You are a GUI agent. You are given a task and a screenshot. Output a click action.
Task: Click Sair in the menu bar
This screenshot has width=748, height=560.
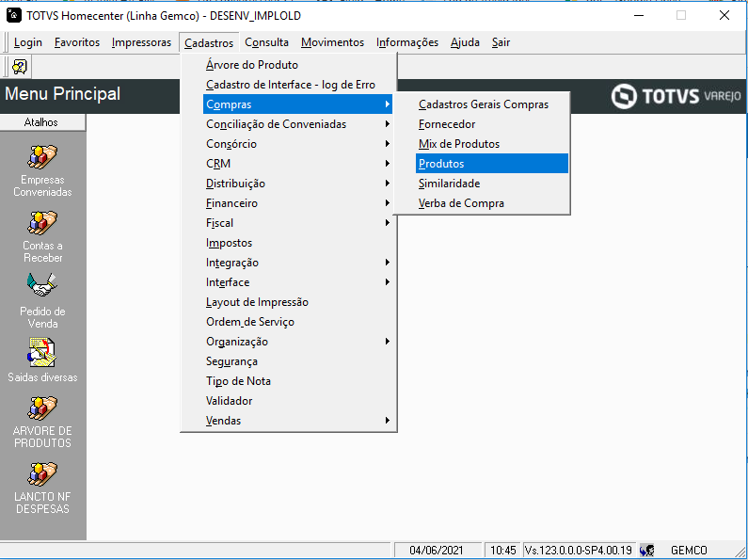click(x=501, y=42)
